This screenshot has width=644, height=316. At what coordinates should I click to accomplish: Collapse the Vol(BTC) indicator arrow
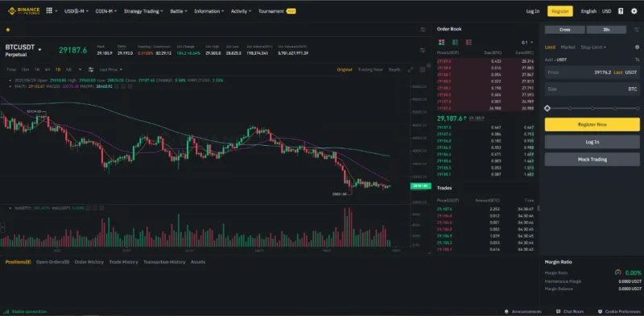point(10,208)
